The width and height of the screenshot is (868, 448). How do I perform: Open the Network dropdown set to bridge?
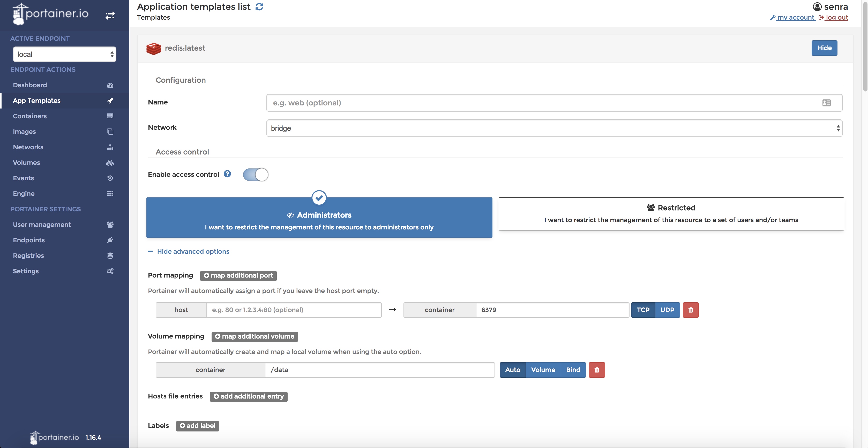[554, 128]
